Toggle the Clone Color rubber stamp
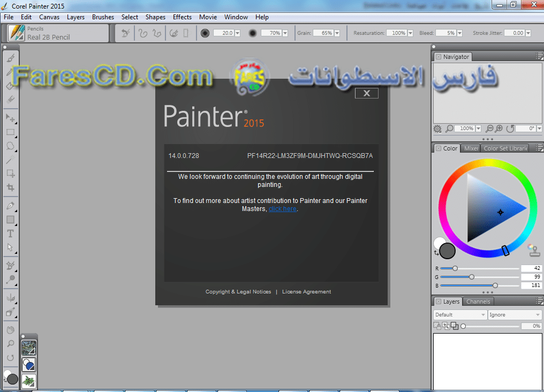 pos(534,251)
